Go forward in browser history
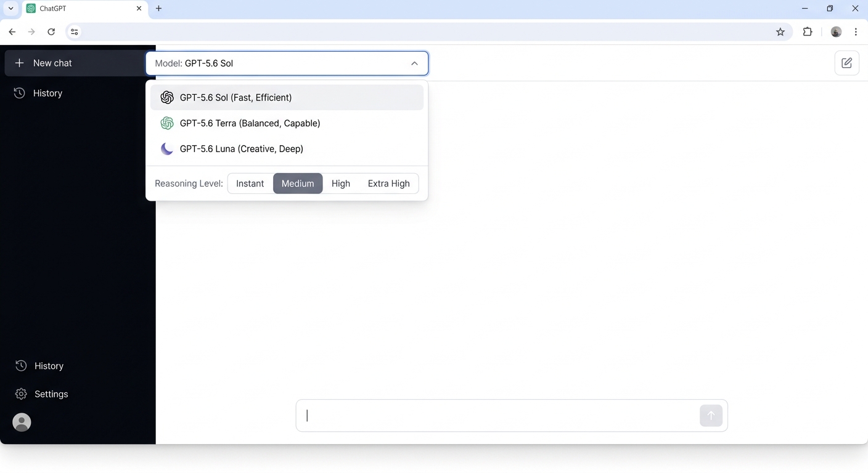 pyautogui.click(x=31, y=32)
